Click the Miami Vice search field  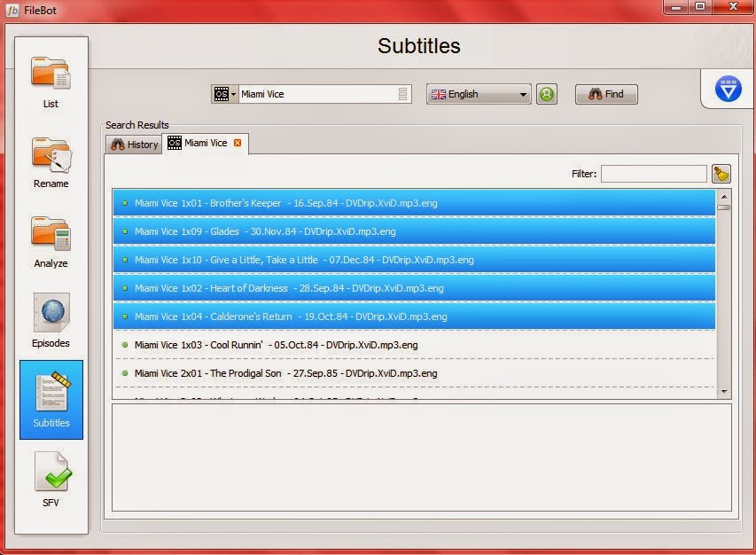[x=318, y=94]
